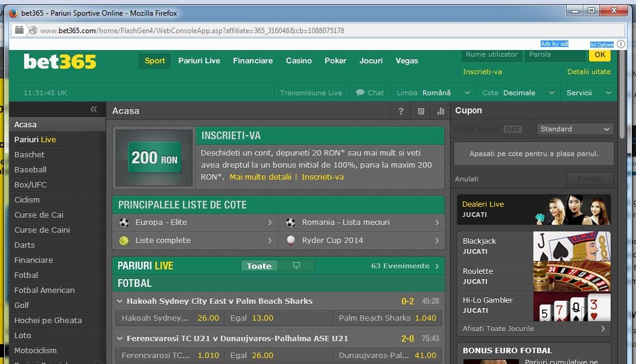Click the Inscrieti-va link under login
The width and height of the screenshot is (636, 364).
(x=482, y=72)
